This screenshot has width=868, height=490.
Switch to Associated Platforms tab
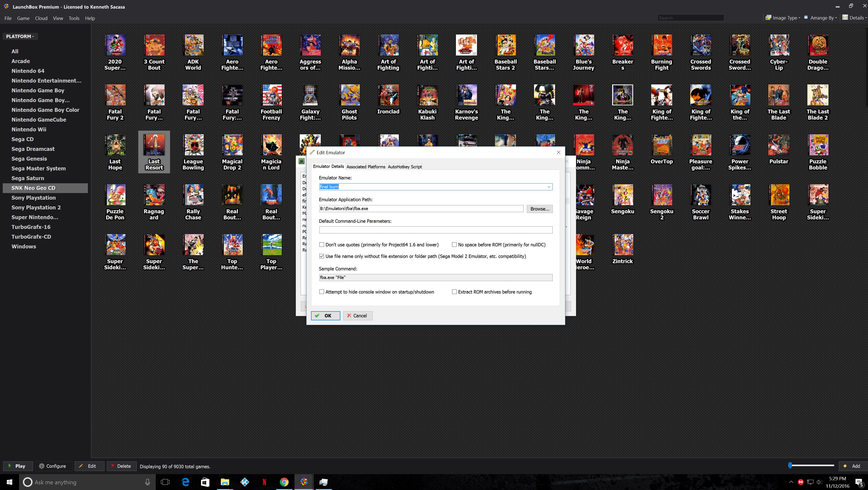(366, 167)
